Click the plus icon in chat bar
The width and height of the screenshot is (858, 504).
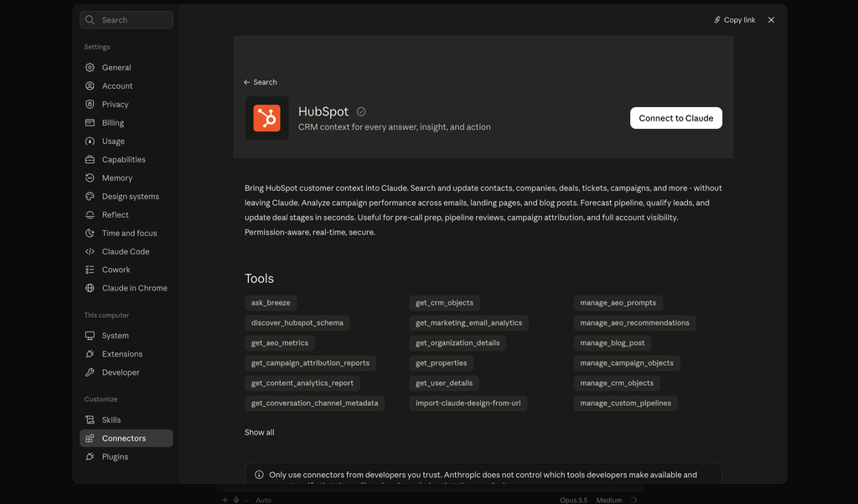225,500
